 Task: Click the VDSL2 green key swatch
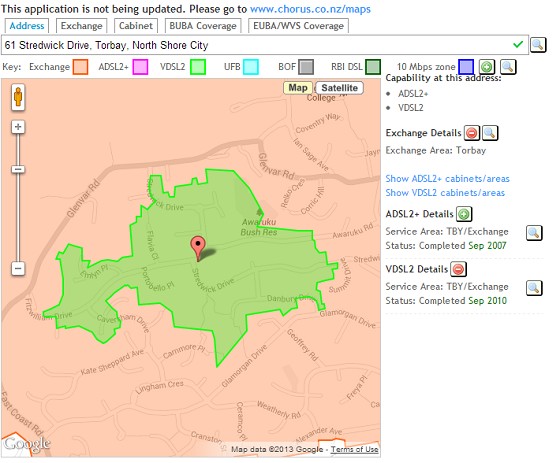pos(198,67)
